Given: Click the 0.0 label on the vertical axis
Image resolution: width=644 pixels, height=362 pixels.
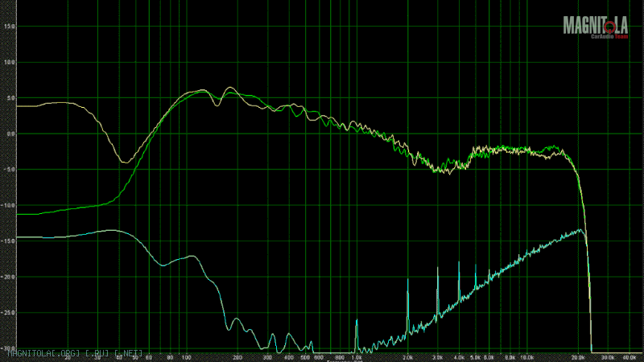Looking at the screenshot, I should coord(10,134).
